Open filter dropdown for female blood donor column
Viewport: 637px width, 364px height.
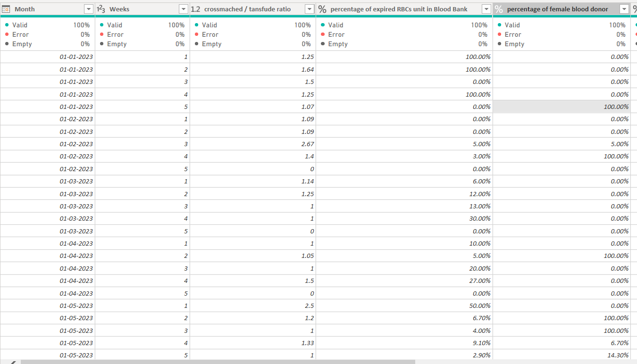point(624,9)
